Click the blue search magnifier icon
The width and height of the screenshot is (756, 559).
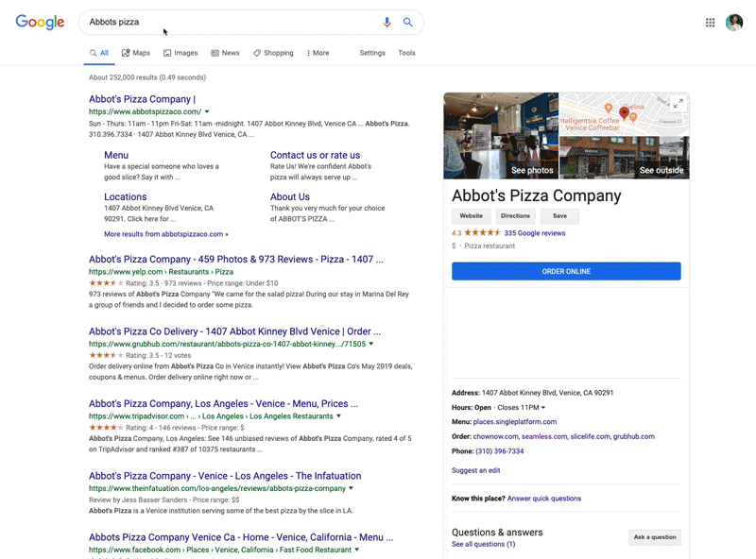408,23
